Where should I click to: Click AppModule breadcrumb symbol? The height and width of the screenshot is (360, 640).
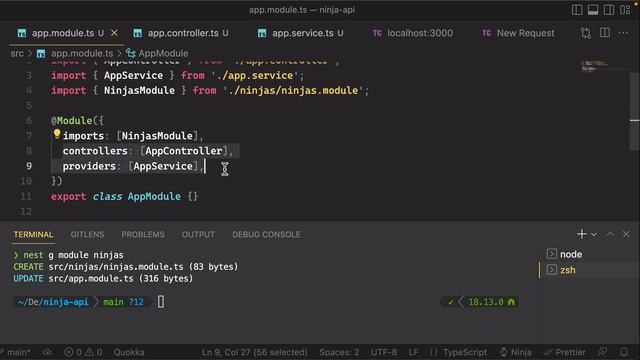click(163, 53)
